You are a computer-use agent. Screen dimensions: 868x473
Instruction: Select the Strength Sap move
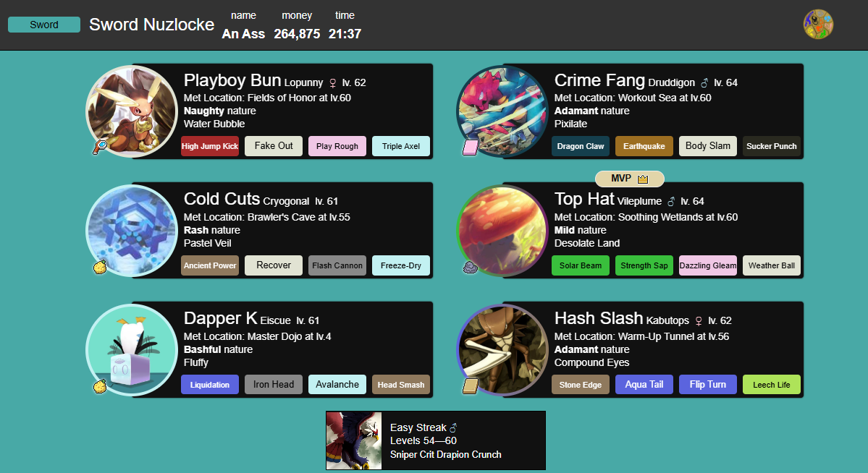point(644,265)
